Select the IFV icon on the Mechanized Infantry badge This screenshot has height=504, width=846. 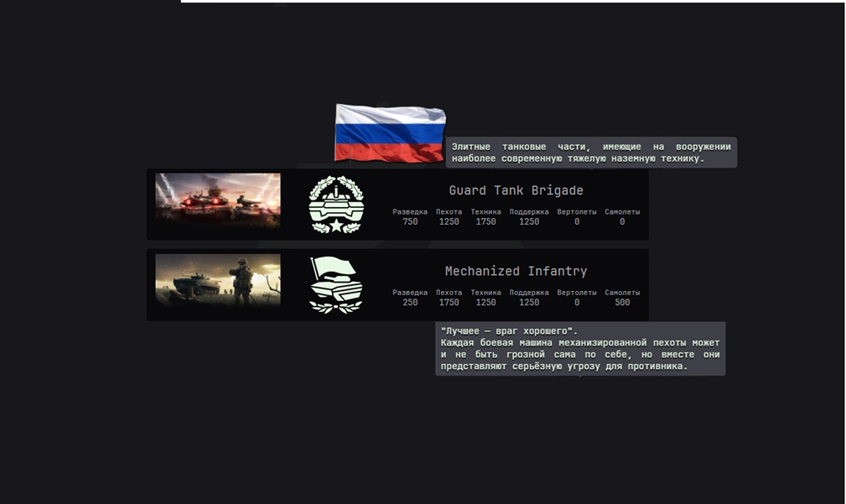coord(335,288)
